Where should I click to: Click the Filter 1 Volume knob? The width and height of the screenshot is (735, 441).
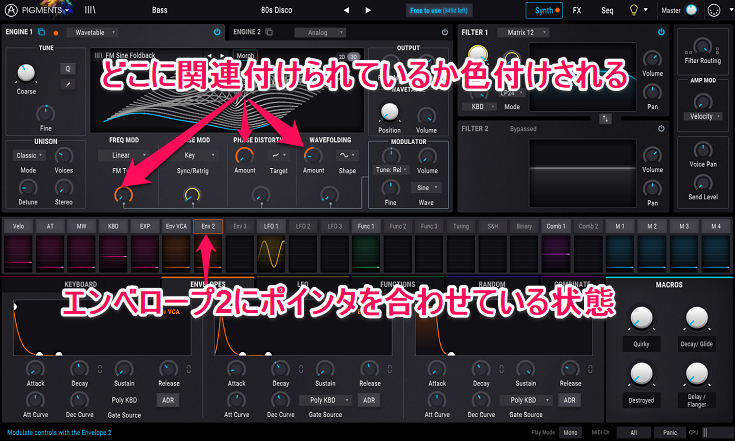click(x=652, y=59)
